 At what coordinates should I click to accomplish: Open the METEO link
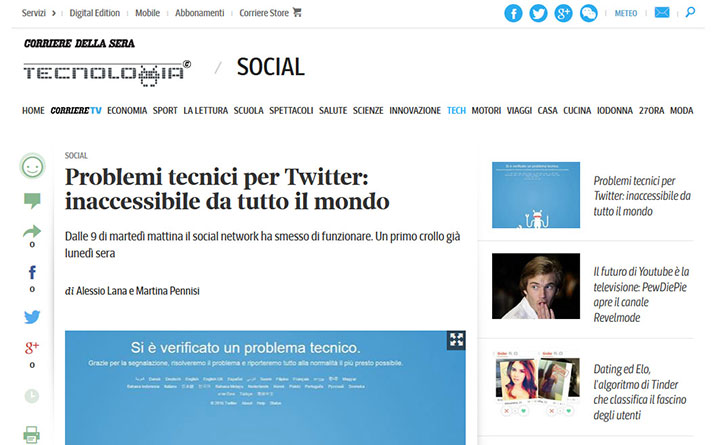coord(626,13)
